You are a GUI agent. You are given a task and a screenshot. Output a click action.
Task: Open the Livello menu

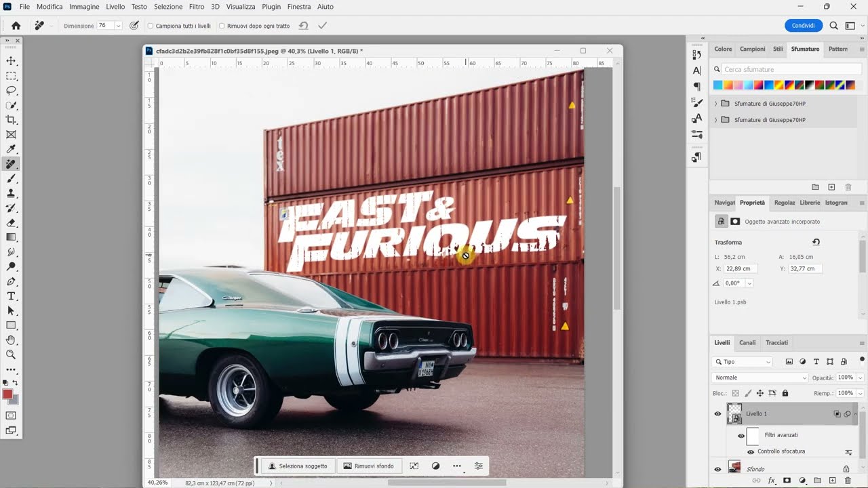click(115, 7)
